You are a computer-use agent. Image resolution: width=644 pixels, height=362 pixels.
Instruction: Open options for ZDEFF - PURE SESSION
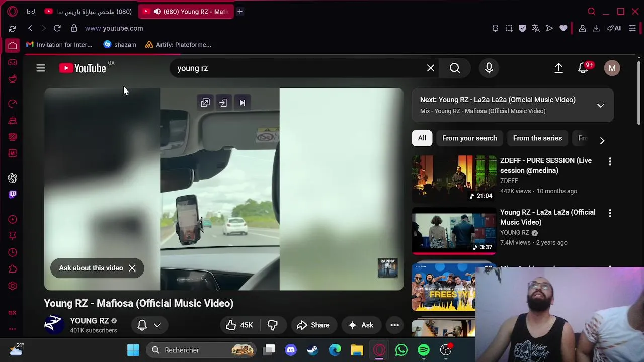tap(610, 161)
